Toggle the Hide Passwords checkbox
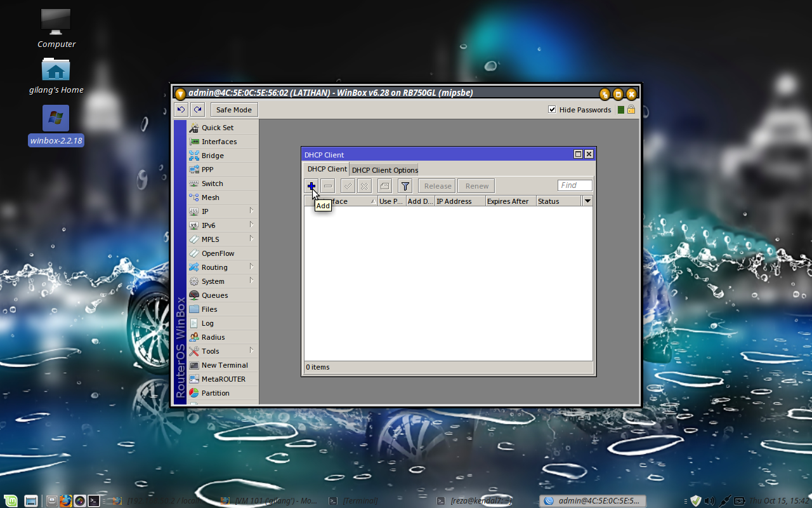This screenshot has width=812, height=508. pos(552,110)
